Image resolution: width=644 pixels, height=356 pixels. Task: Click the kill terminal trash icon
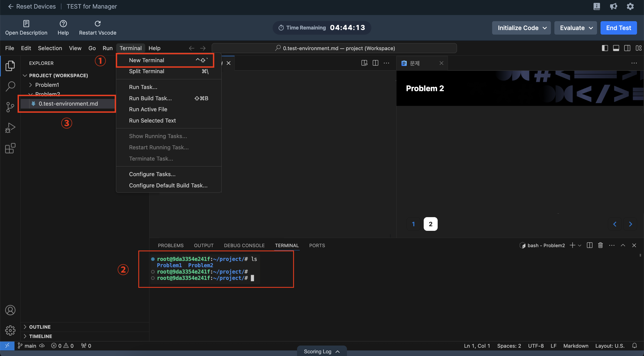[601, 245]
